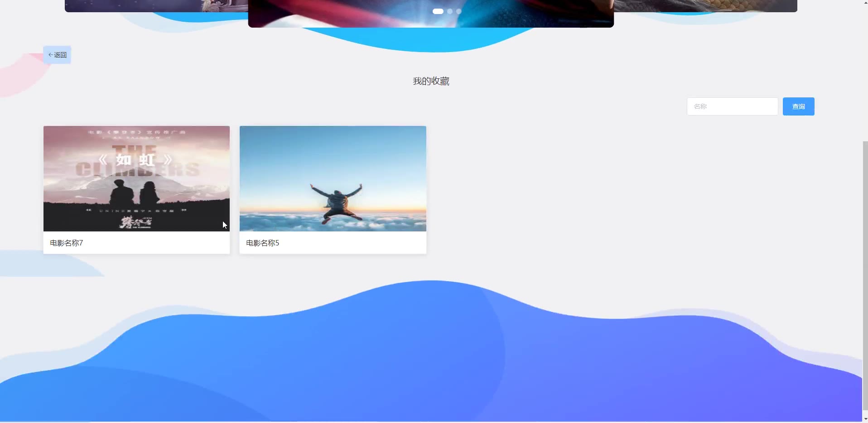Click the 查询 search button
Image resolution: width=868 pixels, height=423 pixels.
pyautogui.click(x=798, y=106)
